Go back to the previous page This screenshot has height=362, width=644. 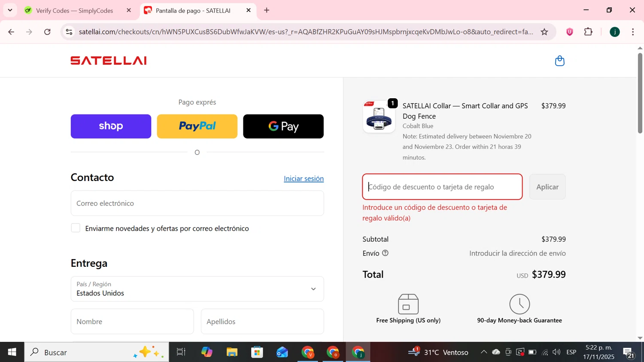coord(11,32)
